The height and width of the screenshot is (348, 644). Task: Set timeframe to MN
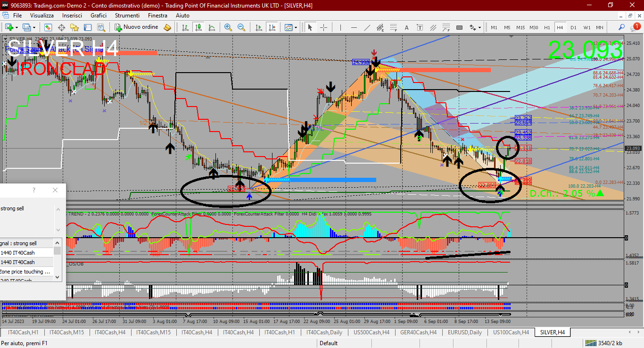point(599,27)
